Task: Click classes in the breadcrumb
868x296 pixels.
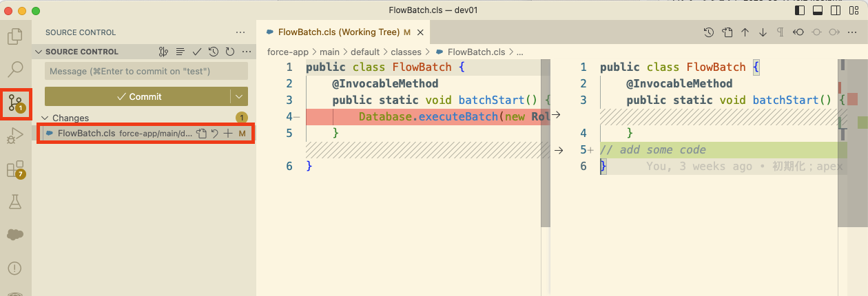Action: coord(406,52)
